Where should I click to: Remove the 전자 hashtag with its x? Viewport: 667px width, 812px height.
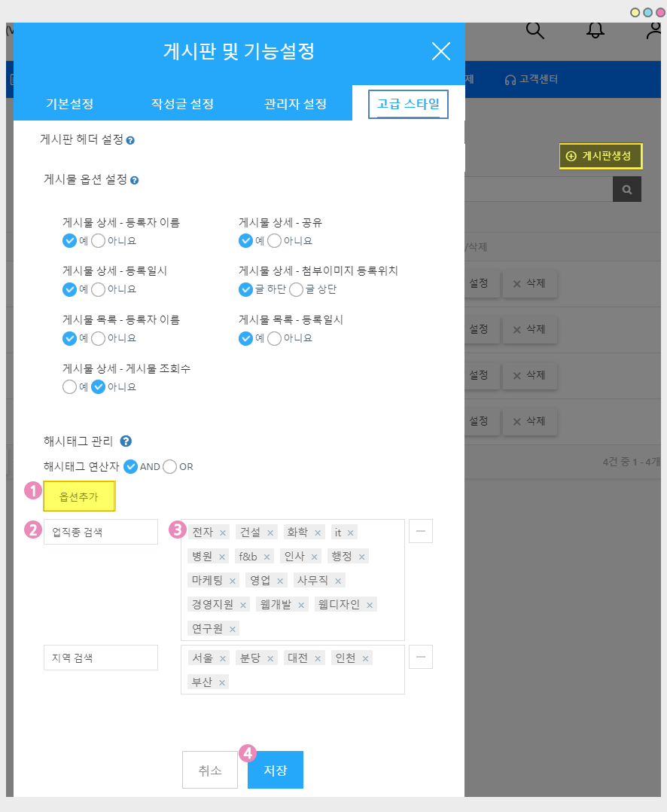click(x=223, y=533)
